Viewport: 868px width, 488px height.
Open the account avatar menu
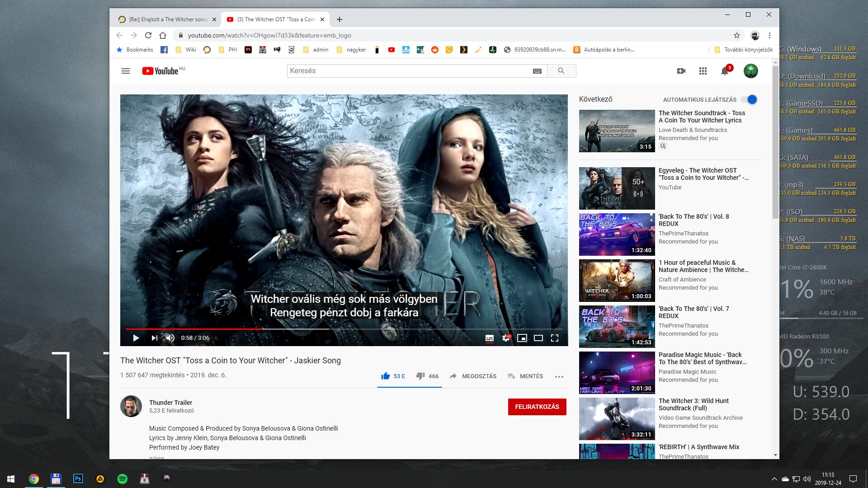[751, 71]
